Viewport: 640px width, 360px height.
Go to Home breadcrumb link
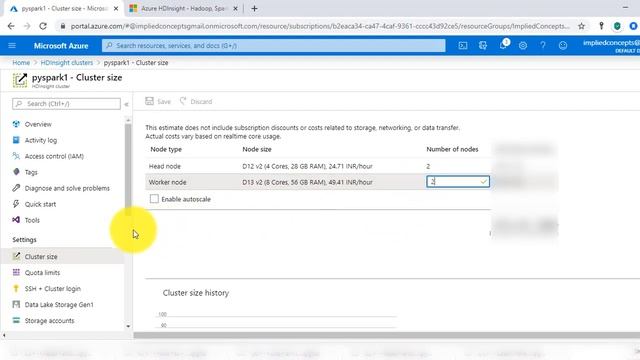(21, 62)
